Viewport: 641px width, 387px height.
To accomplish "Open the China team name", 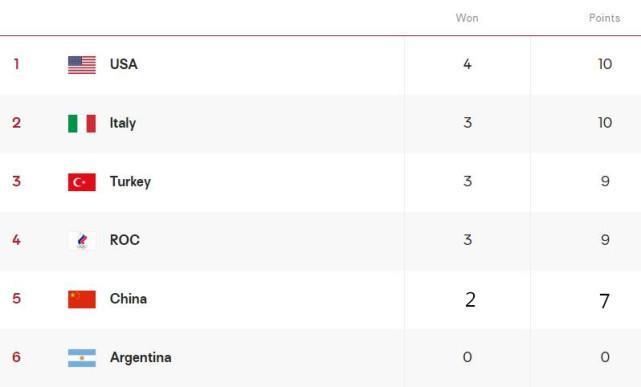I will point(128,299).
